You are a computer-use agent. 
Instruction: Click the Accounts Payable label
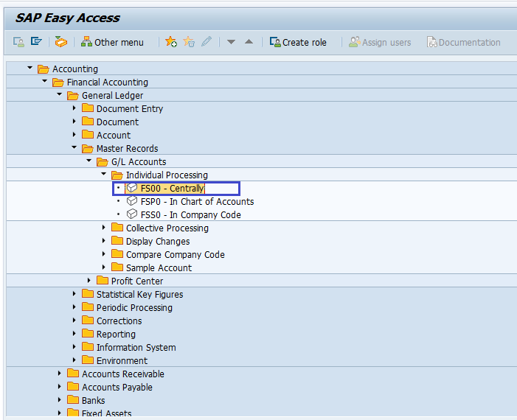[x=117, y=388]
